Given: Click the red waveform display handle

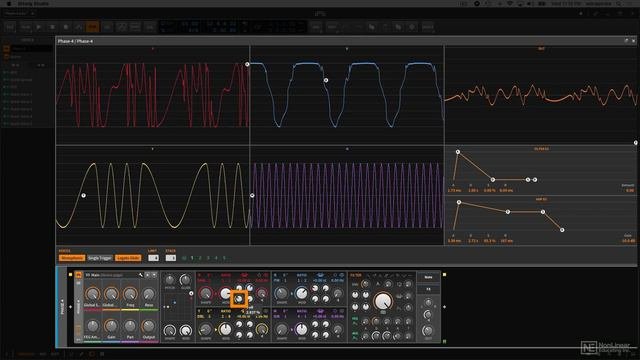Looking at the screenshot, I should [x=247, y=64].
